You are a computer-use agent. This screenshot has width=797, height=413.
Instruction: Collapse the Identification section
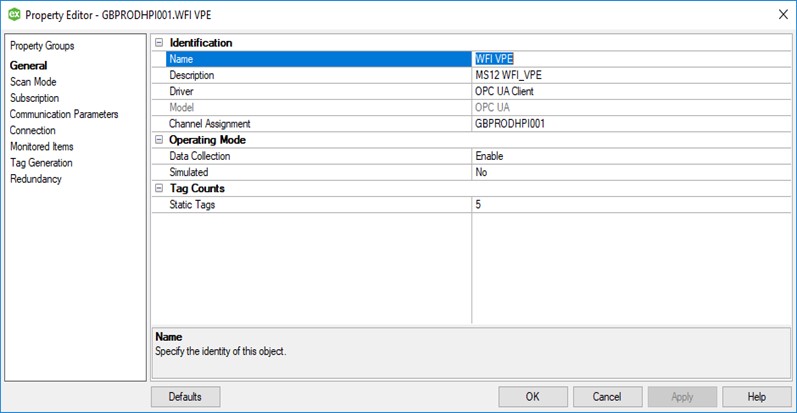pyautogui.click(x=158, y=43)
